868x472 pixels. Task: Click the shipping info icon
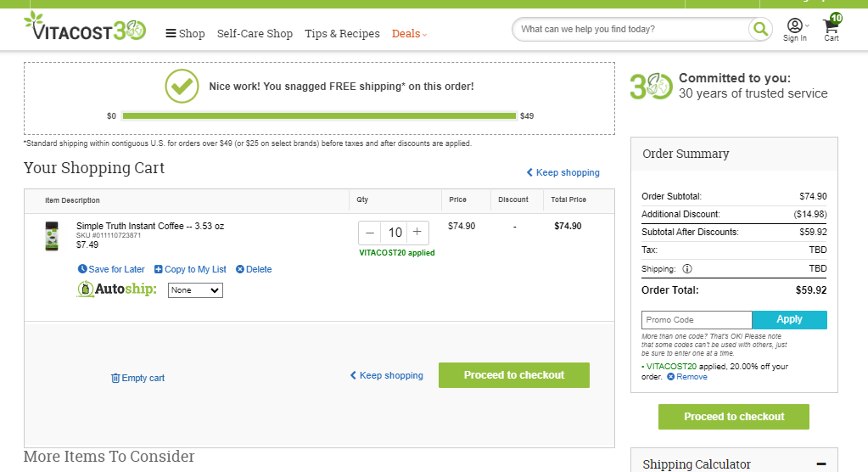click(x=687, y=269)
